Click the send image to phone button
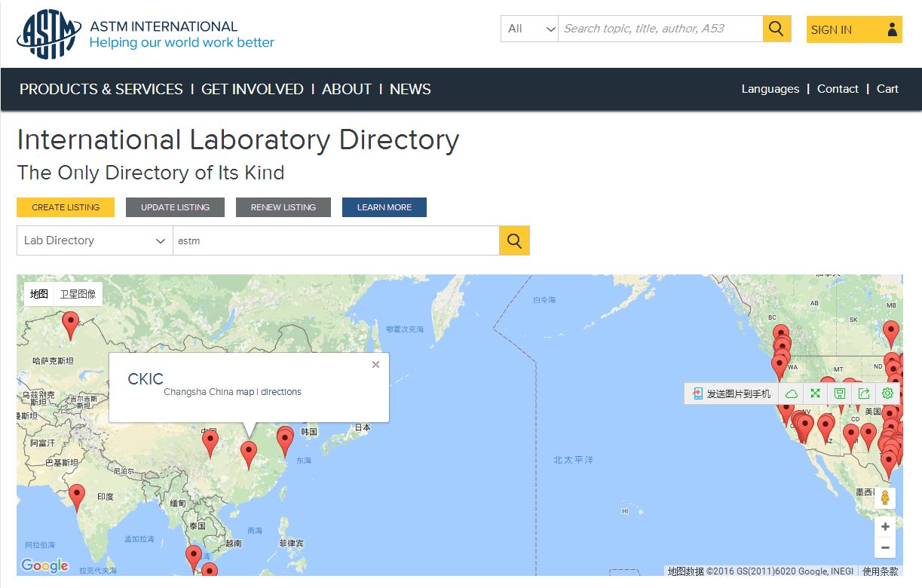The height and width of the screenshot is (588, 922). pos(731,394)
